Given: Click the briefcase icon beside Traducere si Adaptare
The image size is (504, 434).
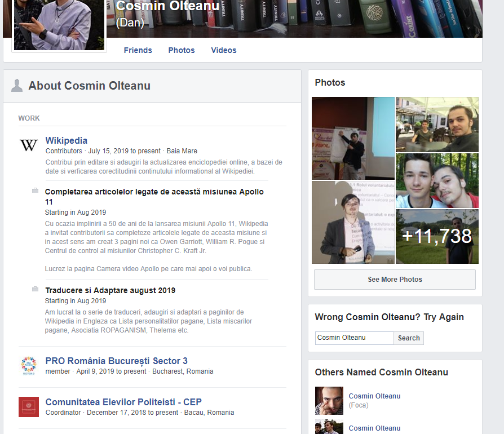Looking at the screenshot, I should 35,289.
